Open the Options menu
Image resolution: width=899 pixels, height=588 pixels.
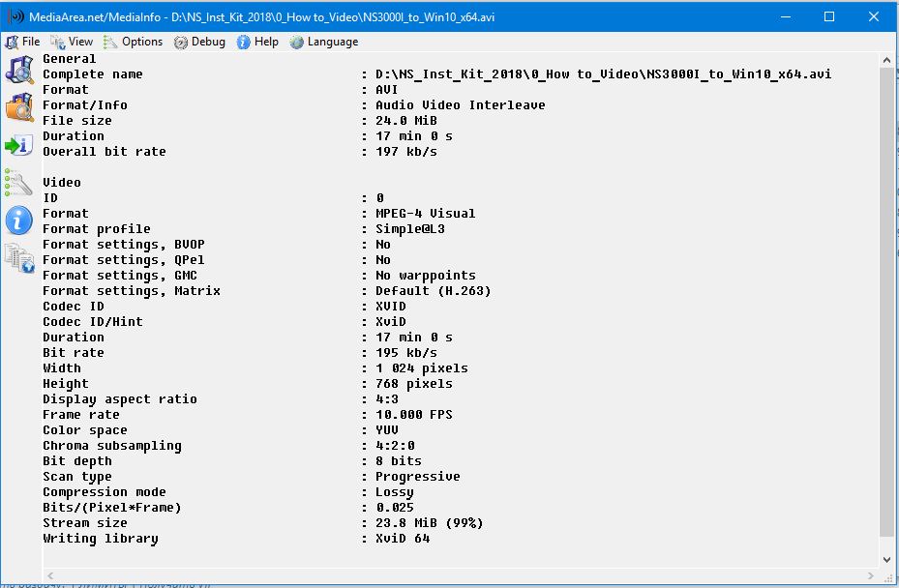134,42
